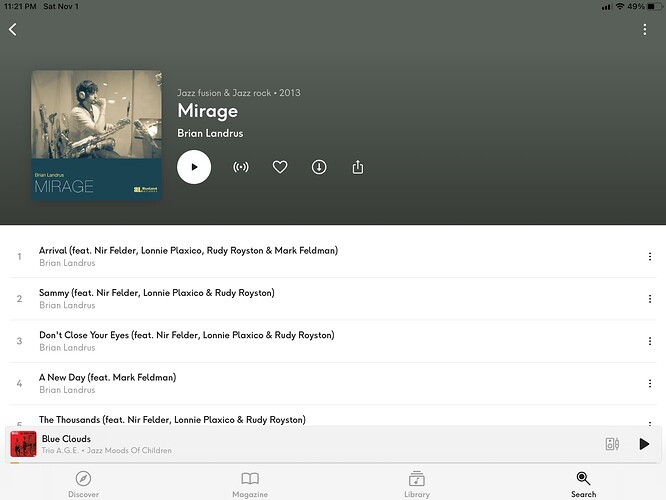This screenshot has height=500, width=666.
Task: Go to the Library tab
Action: click(417, 484)
